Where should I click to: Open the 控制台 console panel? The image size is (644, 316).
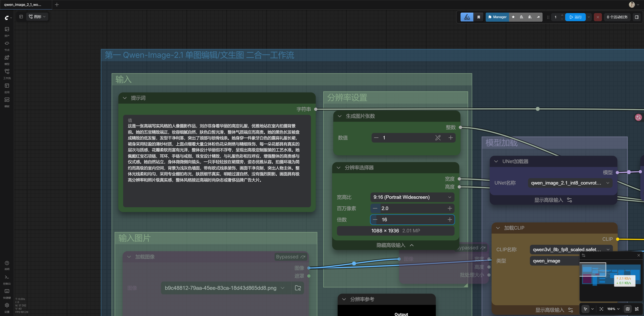[x=7, y=279]
